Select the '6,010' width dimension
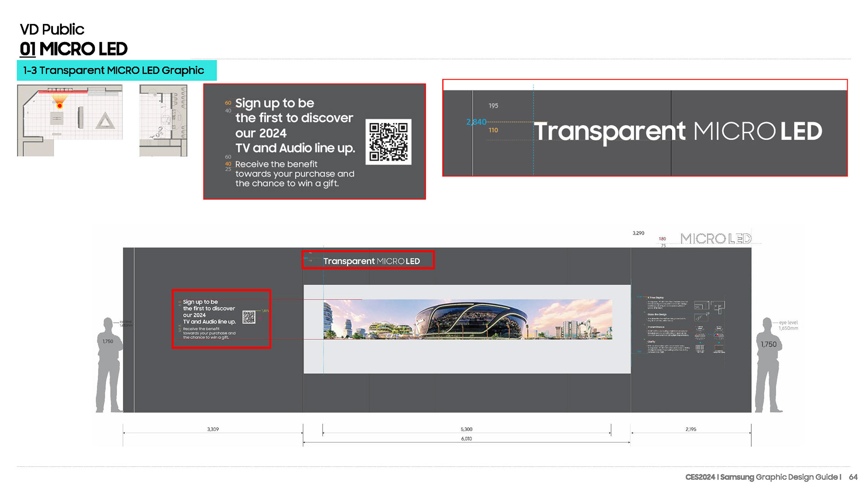Image resolution: width=868 pixels, height=488 pixels. pos(467,439)
